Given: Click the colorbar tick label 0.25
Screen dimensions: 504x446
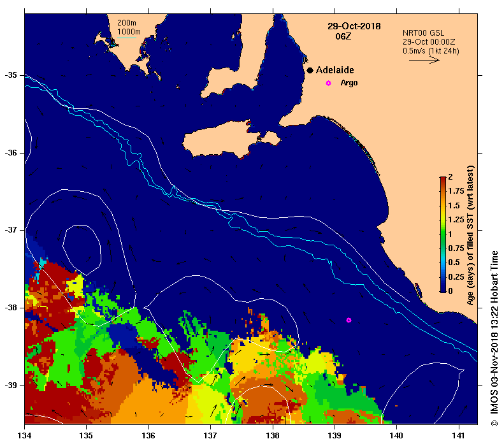Looking at the screenshot, I should coord(456,277).
